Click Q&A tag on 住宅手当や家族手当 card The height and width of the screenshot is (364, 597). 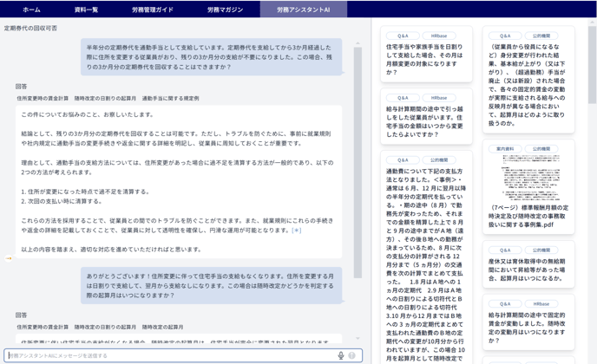(403, 36)
